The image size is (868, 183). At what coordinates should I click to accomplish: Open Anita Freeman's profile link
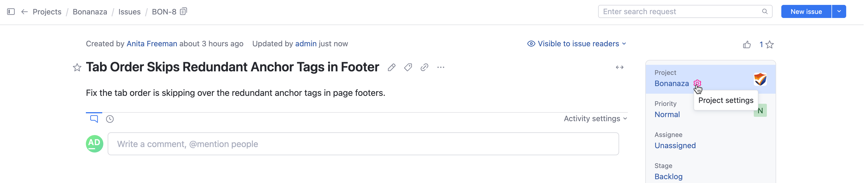coord(152,44)
